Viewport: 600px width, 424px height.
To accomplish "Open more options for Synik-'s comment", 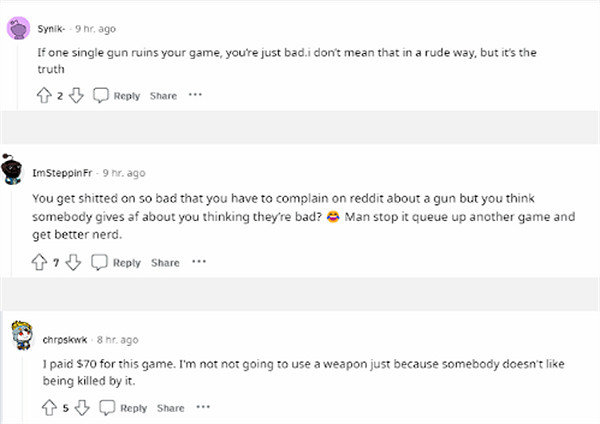I will tap(195, 96).
